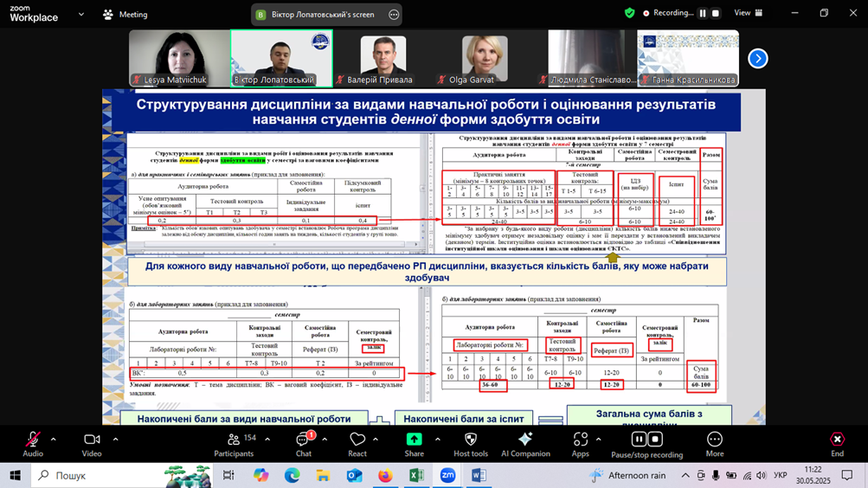
Task: Expand the Participants options arrow
Action: [x=267, y=440]
